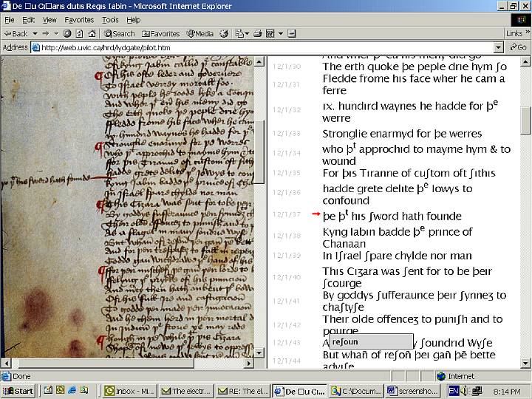This screenshot has width=532, height=399.
Task: Click the Go button
Action: [517, 47]
